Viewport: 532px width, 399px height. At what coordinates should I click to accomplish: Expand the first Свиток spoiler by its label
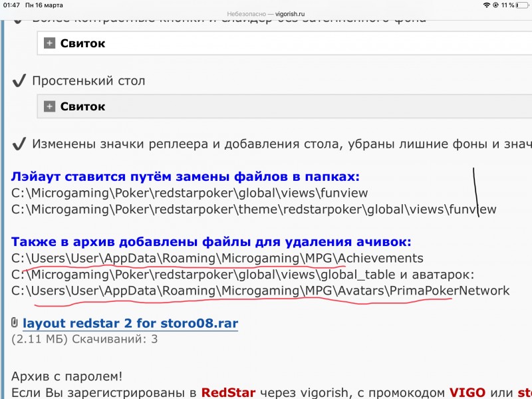[x=82, y=43]
